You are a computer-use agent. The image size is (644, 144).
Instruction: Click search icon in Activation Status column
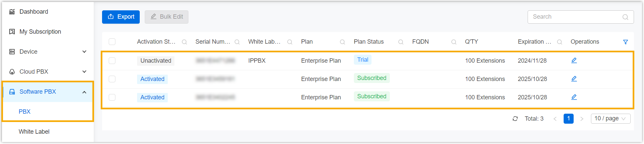(184, 42)
